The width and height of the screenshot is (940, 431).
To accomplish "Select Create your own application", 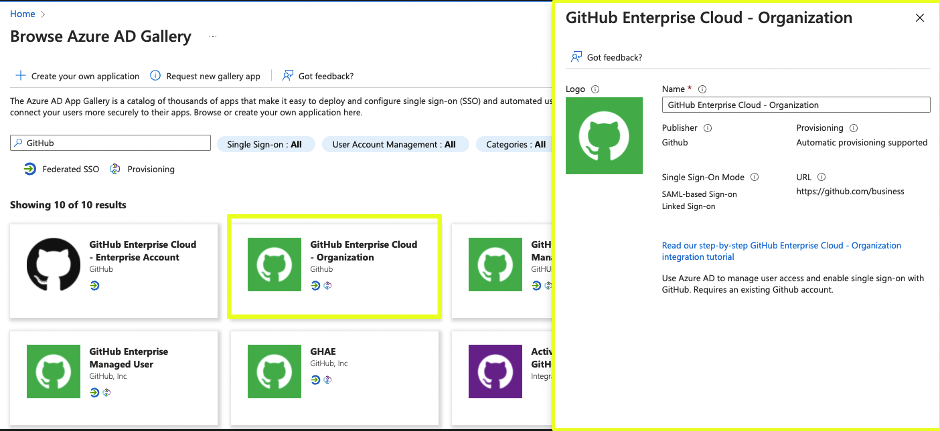I will [85, 76].
